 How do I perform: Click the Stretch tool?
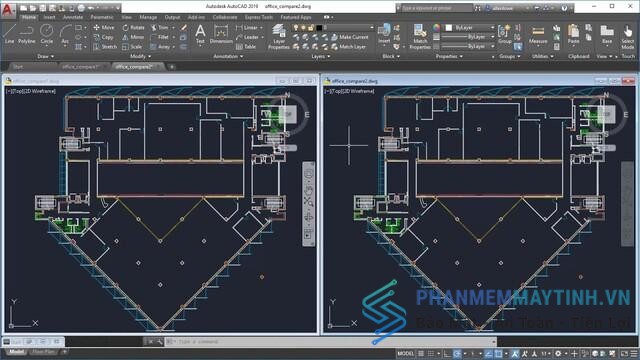coord(105,47)
